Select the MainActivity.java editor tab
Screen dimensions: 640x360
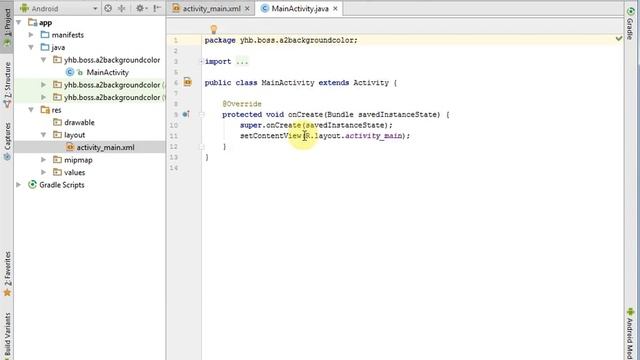300,9
